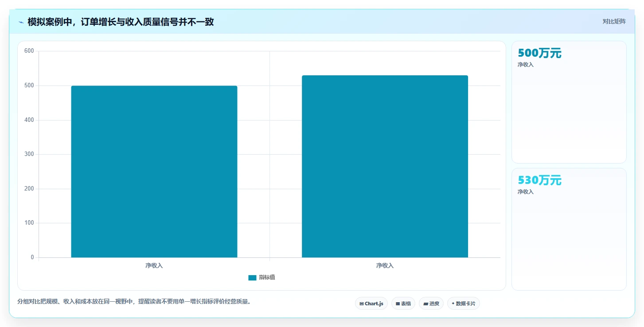Viewport: 644px width, 327px height.
Task: Click the lightning icon beside the title
Action: point(21,22)
